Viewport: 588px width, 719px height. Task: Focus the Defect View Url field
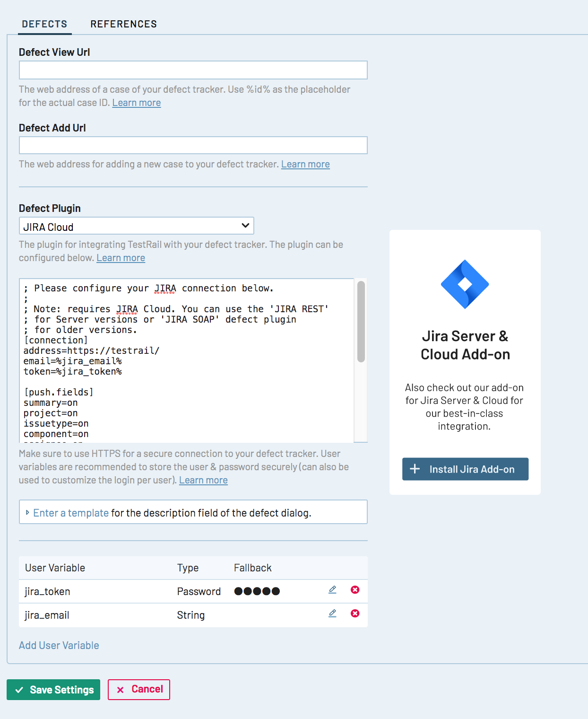(x=193, y=70)
